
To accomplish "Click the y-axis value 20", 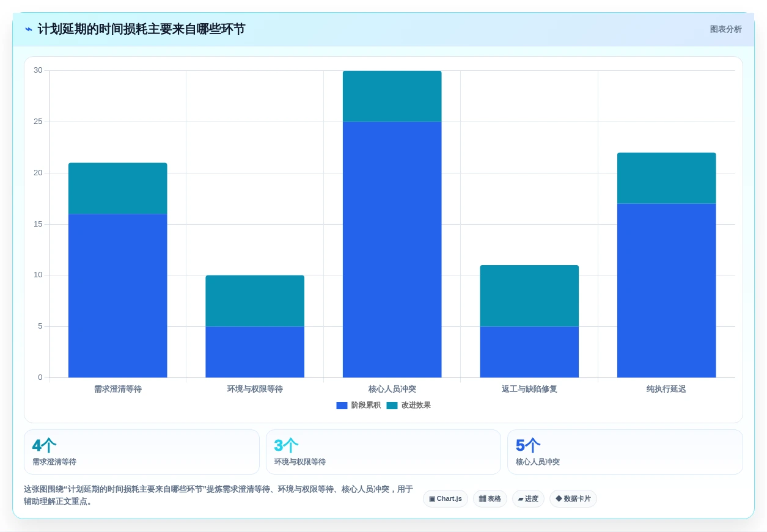I will pyautogui.click(x=38, y=173).
